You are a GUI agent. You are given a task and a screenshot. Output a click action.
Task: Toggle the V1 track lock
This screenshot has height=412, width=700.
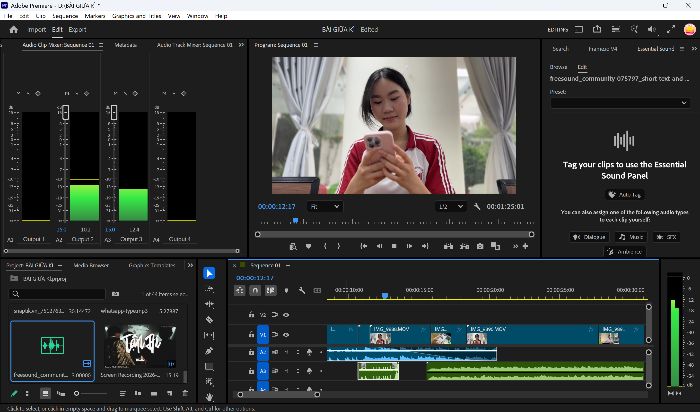click(251, 334)
